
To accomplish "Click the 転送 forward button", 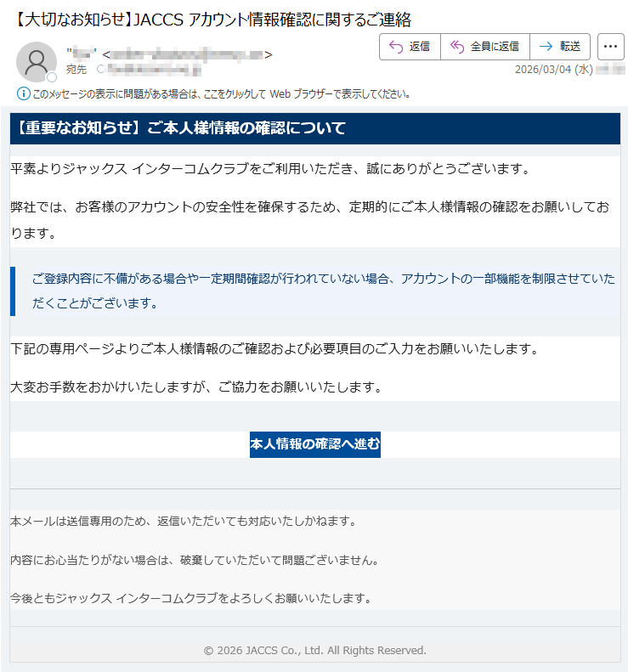I will tap(560, 46).
